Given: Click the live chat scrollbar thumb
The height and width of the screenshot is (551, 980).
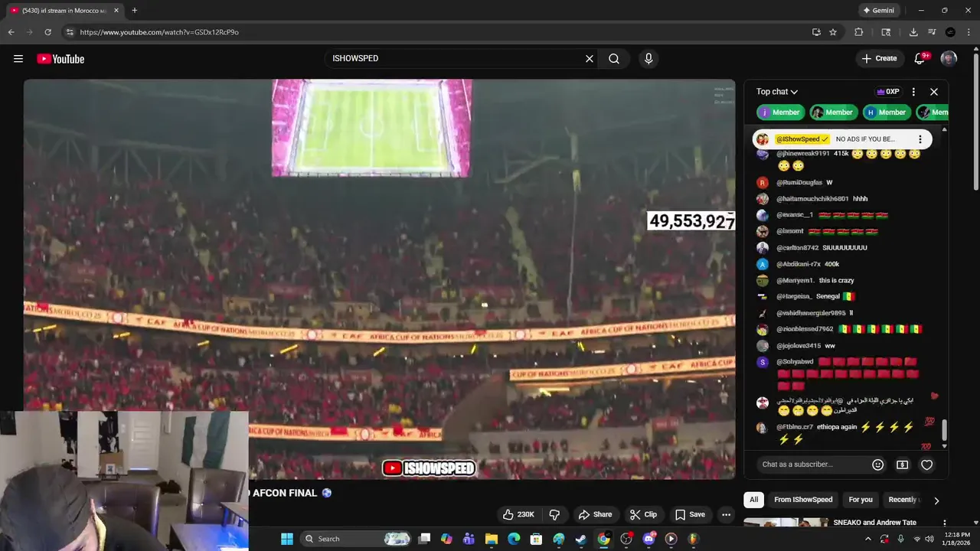Looking at the screenshot, I should click(944, 430).
